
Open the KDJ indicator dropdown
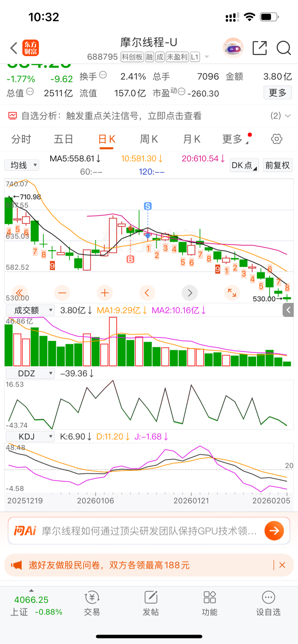point(30,436)
